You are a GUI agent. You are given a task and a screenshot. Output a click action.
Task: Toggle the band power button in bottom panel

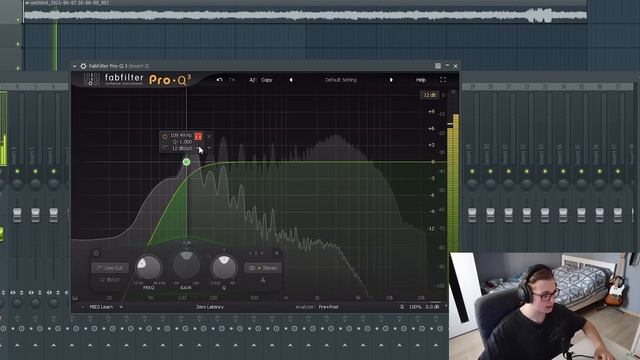pyautogui.click(x=96, y=253)
